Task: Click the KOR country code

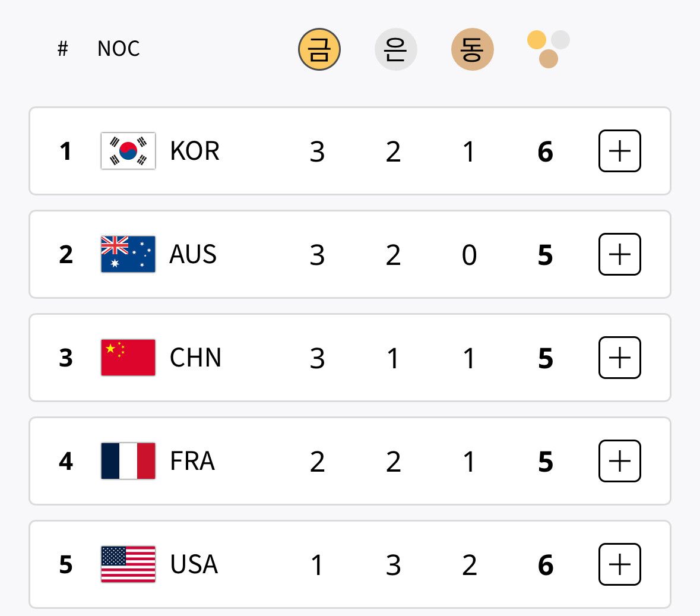Action: point(195,151)
